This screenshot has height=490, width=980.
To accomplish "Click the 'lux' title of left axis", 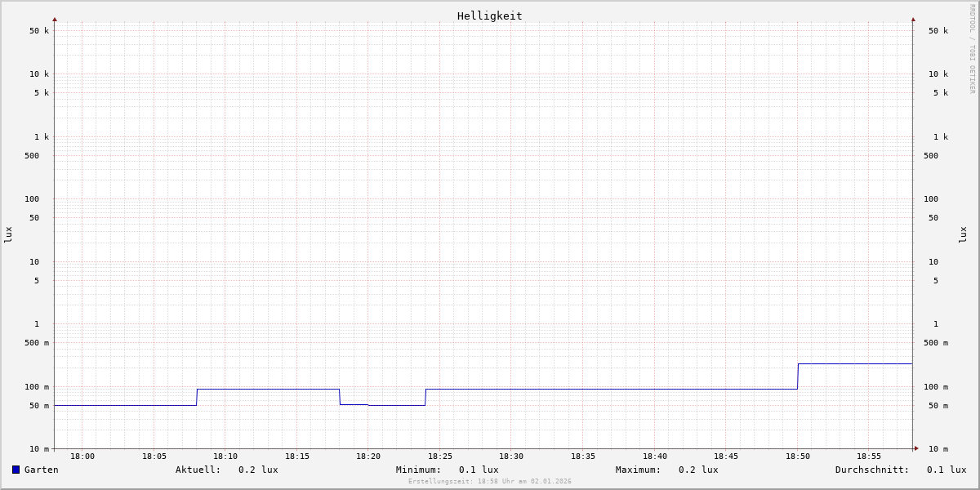I will click(x=8, y=235).
